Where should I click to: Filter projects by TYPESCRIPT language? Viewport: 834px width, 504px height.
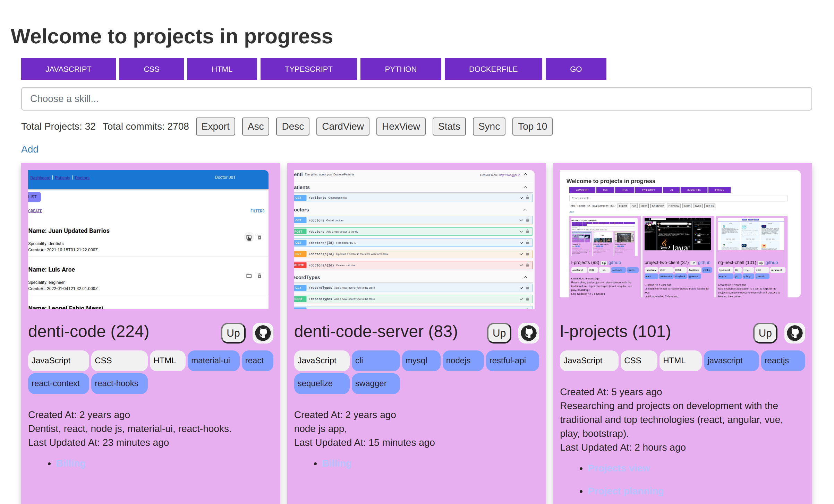point(308,69)
